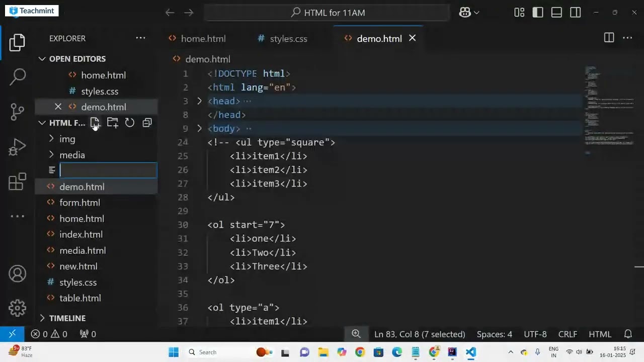This screenshot has height=362, width=644.
Task: Toggle the bottom Panel
Action: (x=556, y=13)
